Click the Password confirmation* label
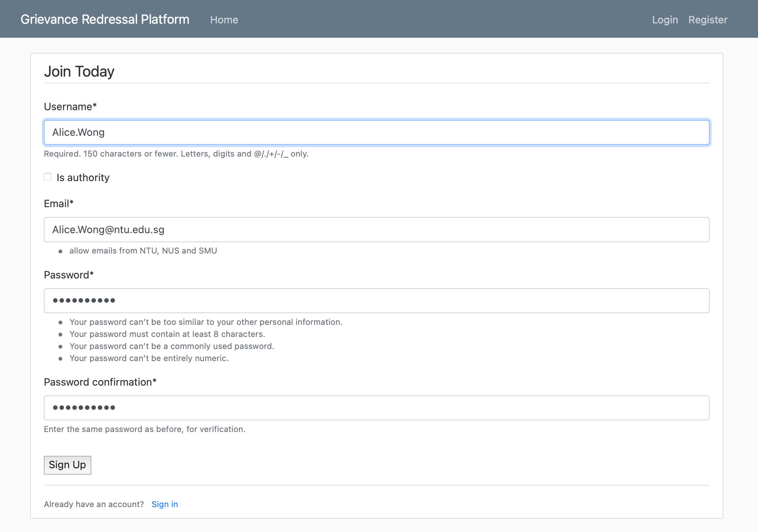 coord(100,382)
